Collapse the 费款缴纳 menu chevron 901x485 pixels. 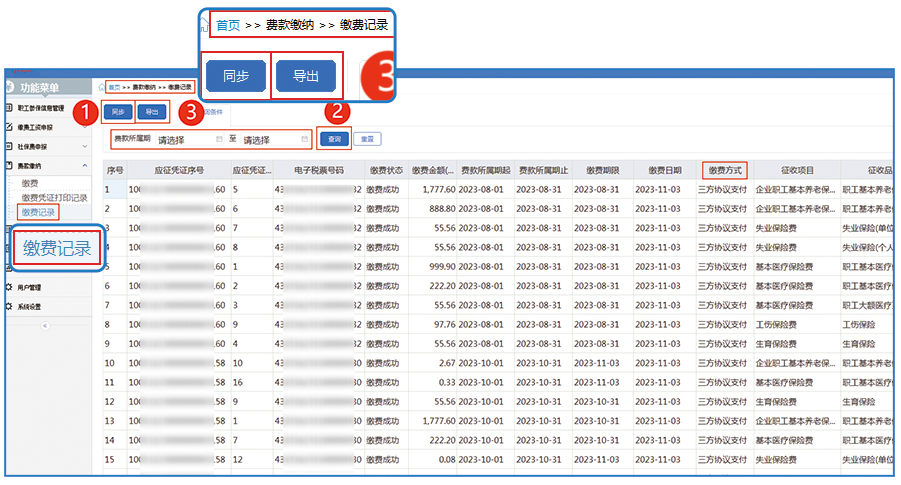coord(85,164)
